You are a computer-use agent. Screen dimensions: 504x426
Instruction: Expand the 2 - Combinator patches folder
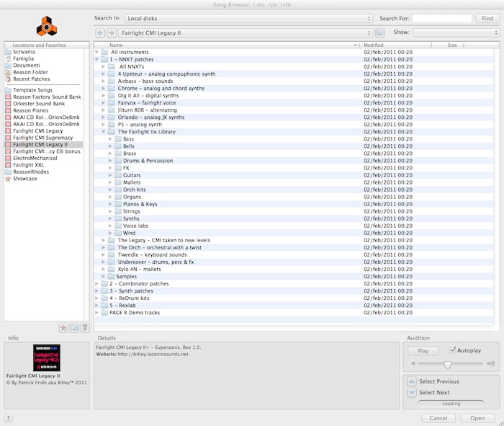(x=97, y=284)
